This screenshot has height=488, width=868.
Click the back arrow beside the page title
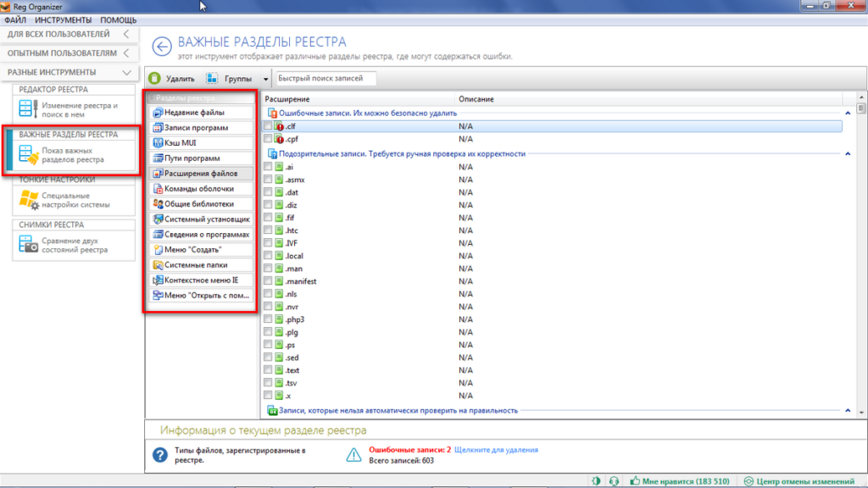click(161, 46)
